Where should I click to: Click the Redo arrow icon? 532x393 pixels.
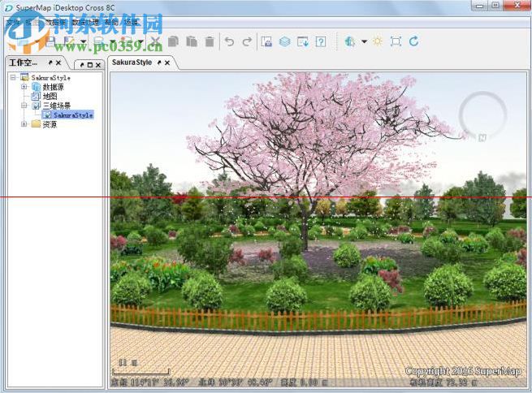248,41
